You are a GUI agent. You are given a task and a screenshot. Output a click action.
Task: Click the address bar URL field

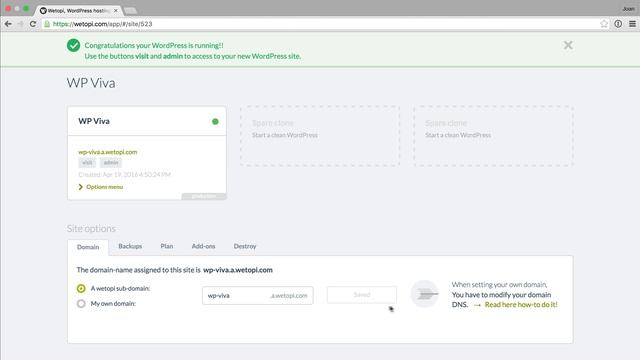[324, 24]
